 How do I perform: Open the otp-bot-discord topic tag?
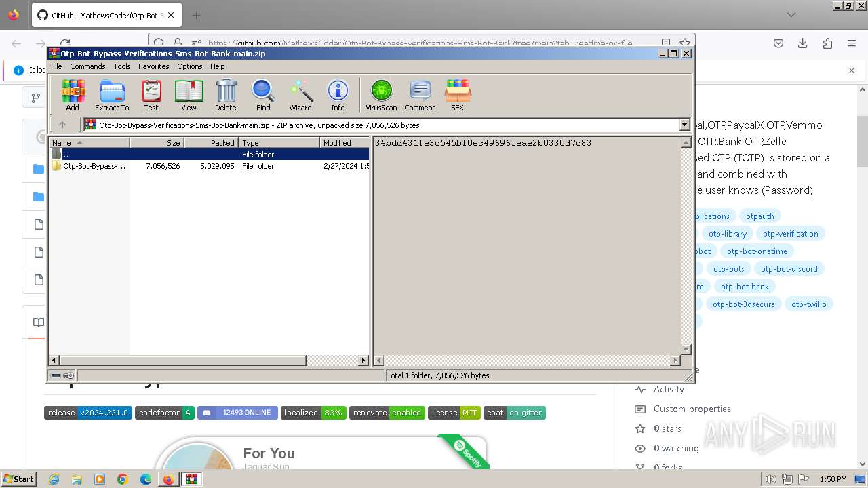789,269
